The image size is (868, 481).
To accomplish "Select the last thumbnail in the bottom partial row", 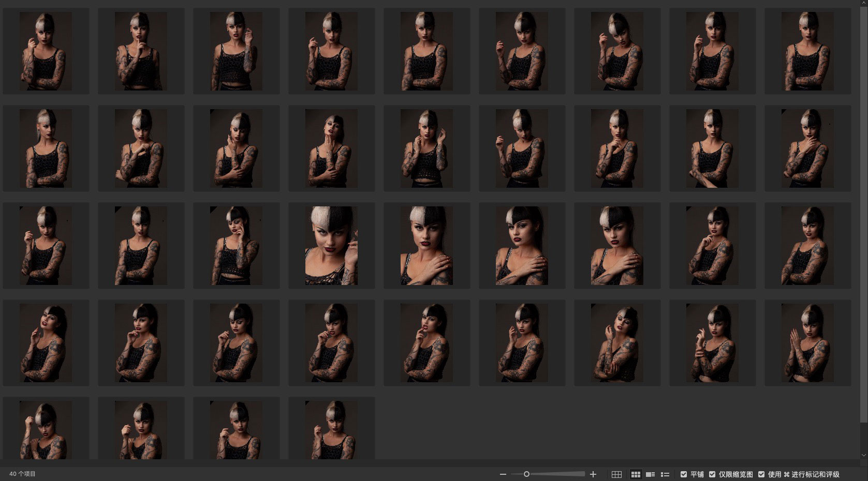I will pyautogui.click(x=331, y=429).
